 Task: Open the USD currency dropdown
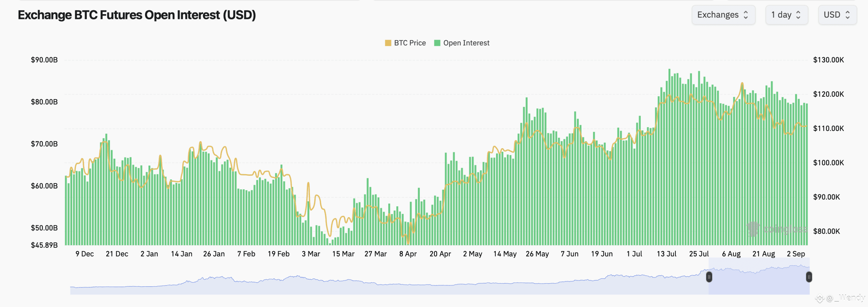pyautogui.click(x=837, y=15)
